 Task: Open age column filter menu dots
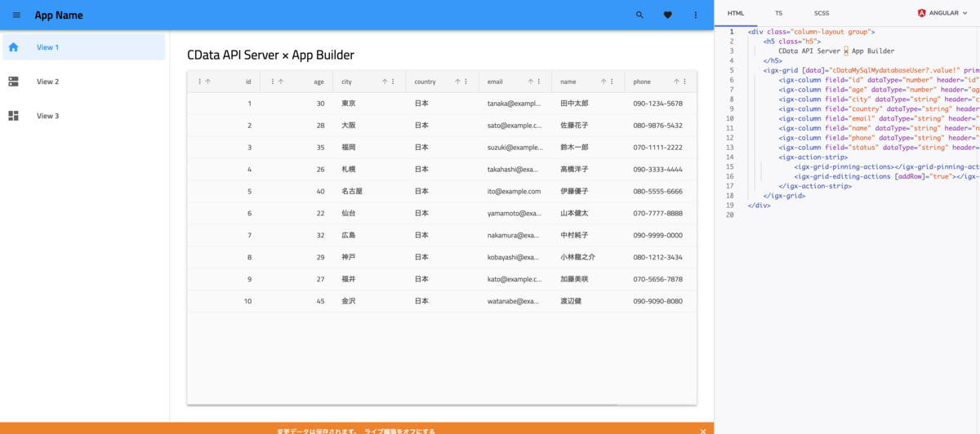[273, 82]
